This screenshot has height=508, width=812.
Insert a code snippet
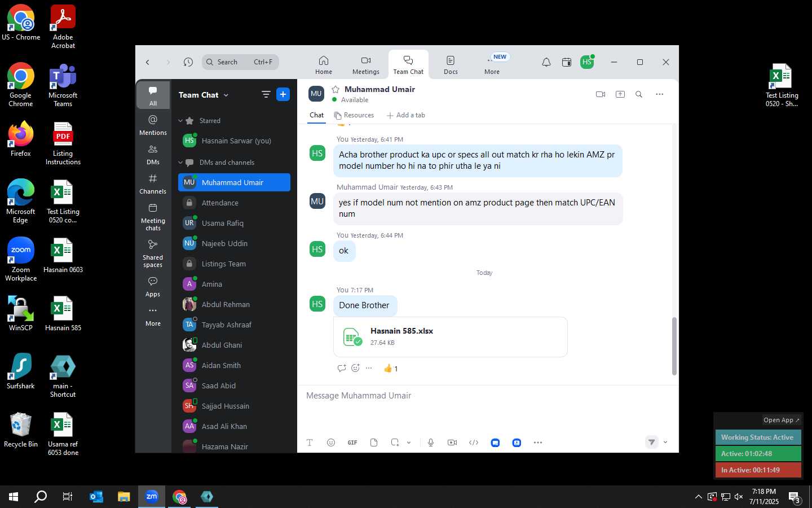474,443
